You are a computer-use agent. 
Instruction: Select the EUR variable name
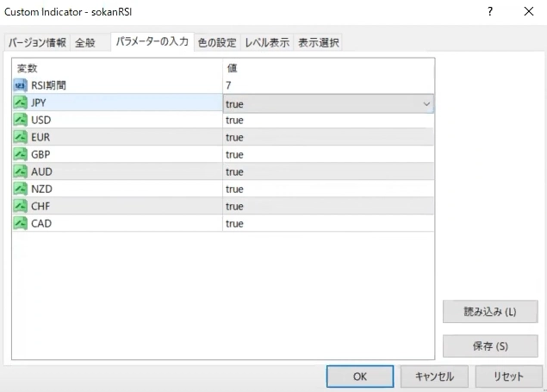40,137
